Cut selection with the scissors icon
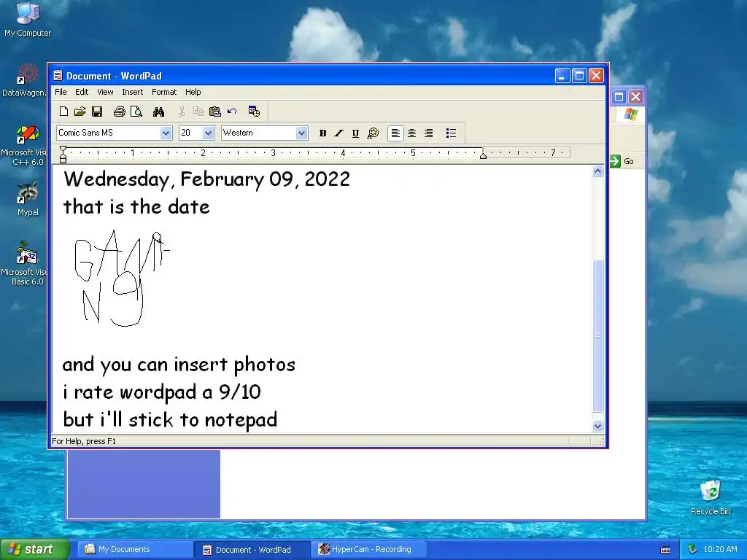 pos(182,112)
